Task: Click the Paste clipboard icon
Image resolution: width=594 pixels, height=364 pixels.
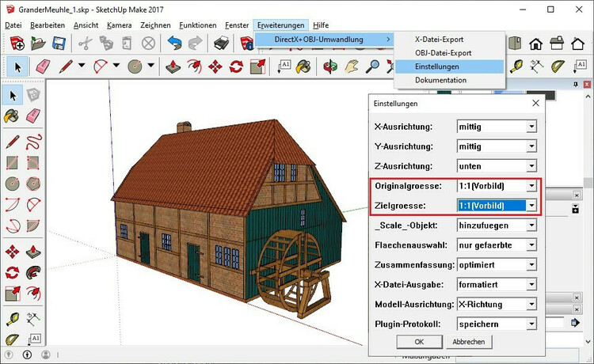Action: [128, 44]
